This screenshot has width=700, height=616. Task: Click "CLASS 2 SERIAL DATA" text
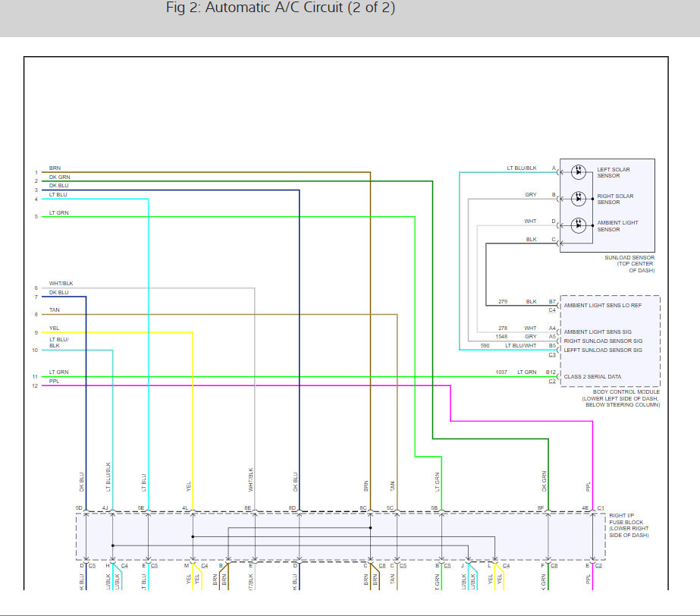pos(592,376)
